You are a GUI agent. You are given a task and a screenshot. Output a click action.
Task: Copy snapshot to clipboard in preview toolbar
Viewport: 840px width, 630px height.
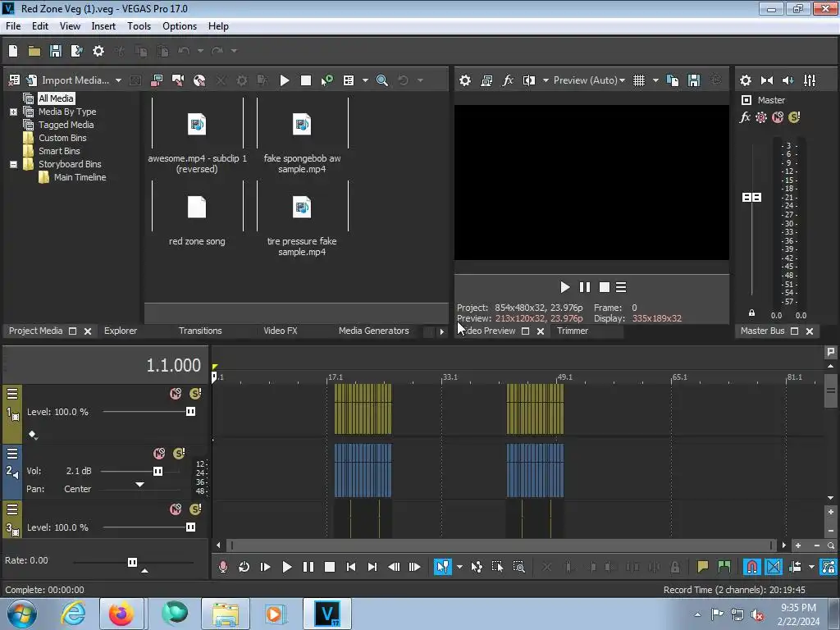pyautogui.click(x=673, y=80)
